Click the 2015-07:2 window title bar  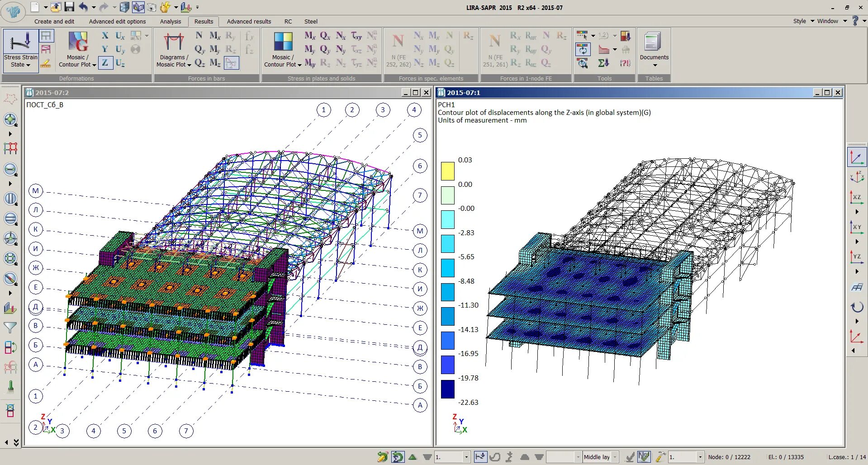[228, 92]
